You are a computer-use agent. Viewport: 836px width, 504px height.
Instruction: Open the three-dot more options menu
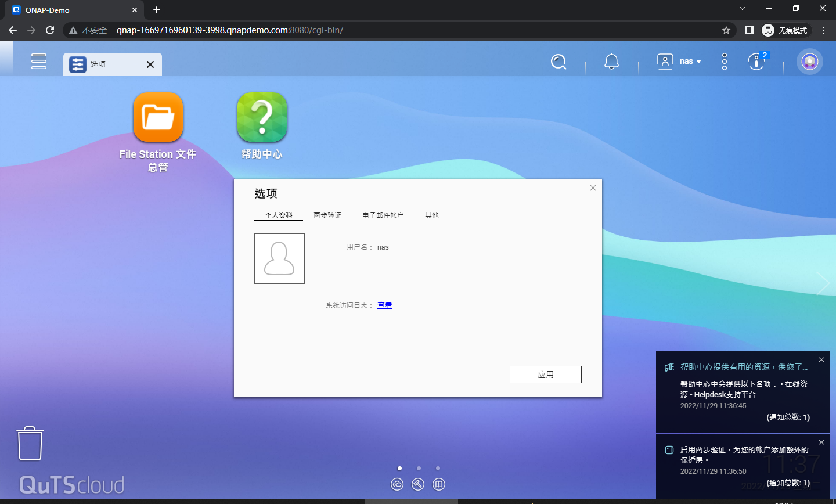pyautogui.click(x=724, y=62)
